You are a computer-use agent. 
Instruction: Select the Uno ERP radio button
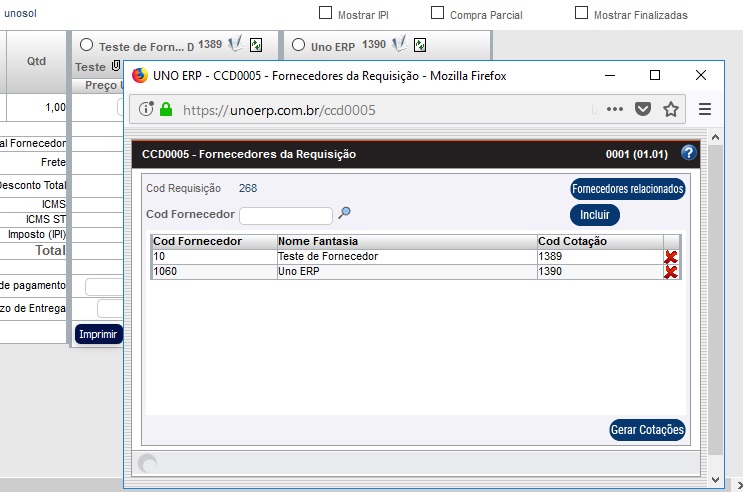[298, 45]
